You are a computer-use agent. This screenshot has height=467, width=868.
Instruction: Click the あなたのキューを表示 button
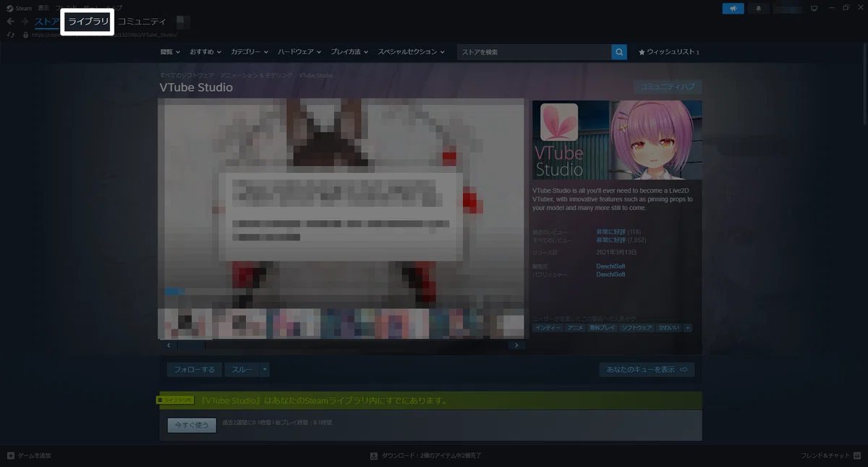647,370
